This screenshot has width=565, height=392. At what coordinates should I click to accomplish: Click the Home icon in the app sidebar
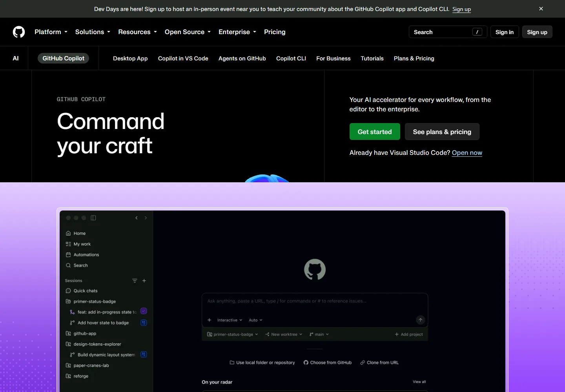tap(68, 233)
